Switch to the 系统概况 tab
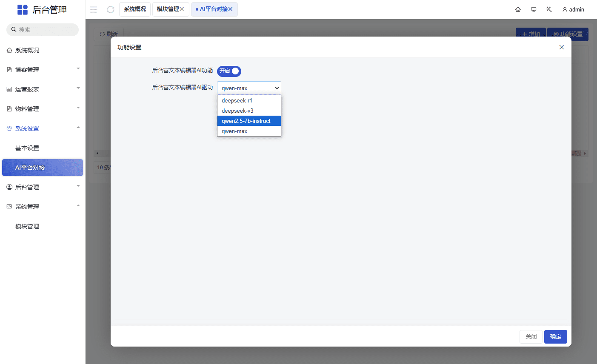The width and height of the screenshot is (597, 364). click(134, 9)
